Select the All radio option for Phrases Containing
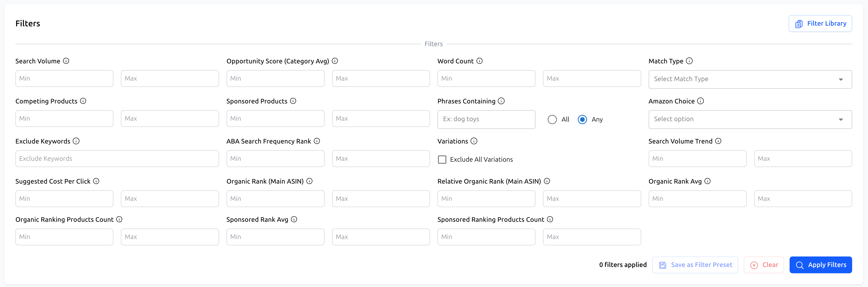 [x=552, y=119]
